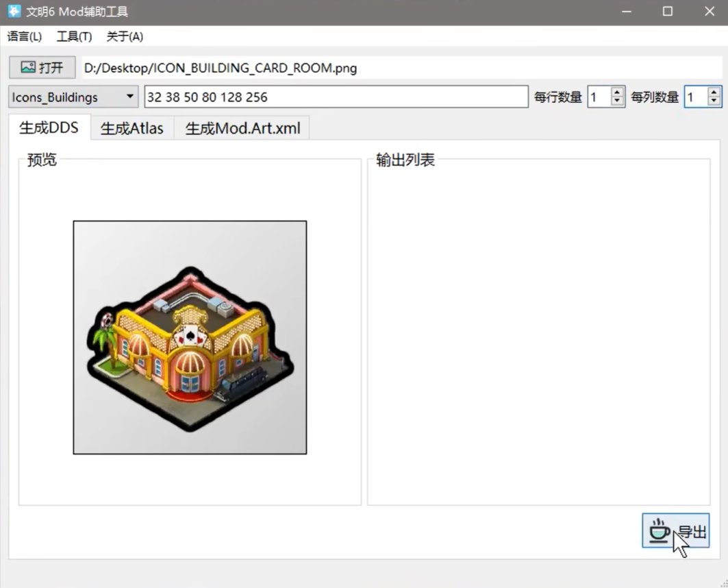Open the 语言(L) language menu
Screen dimensions: 728x588
pos(25,36)
